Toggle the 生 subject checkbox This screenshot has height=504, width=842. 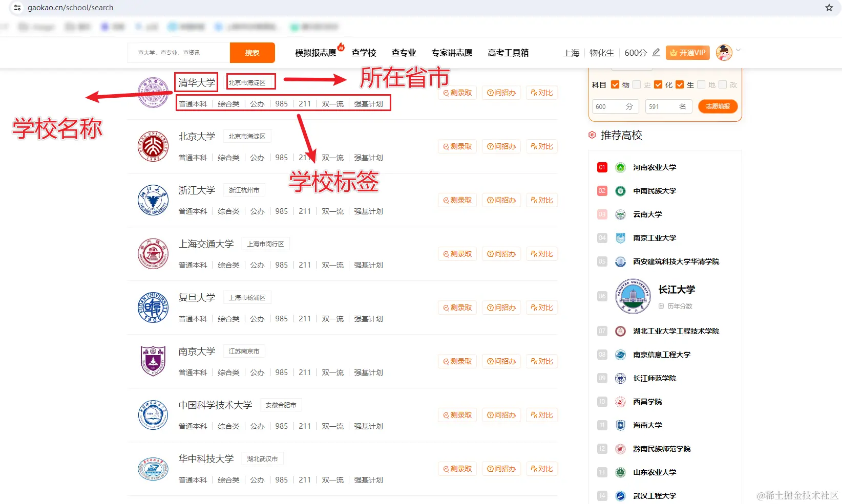(x=680, y=84)
